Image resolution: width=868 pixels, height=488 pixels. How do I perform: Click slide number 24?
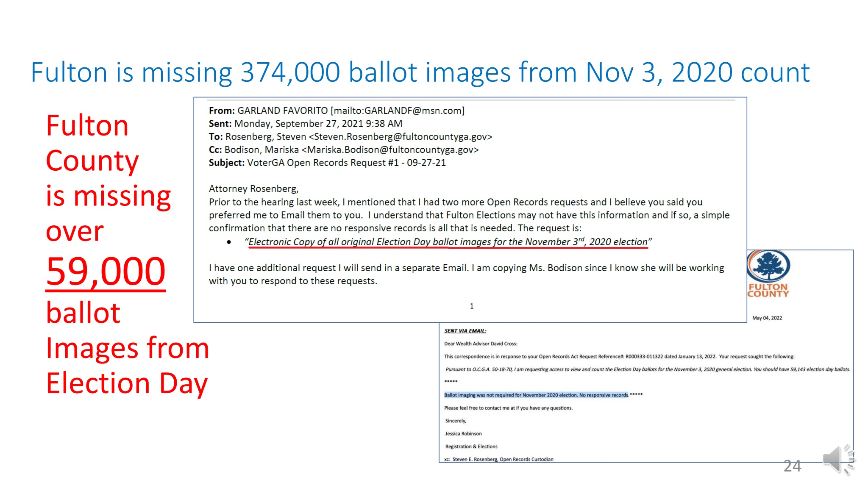[792, 466]
